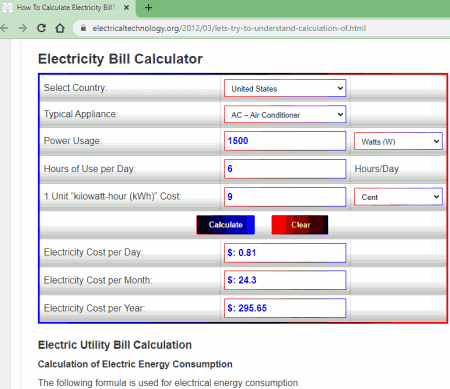
Task: Click the Calculation of Electric Energy Consumption subheading
Action: point(135,364)
